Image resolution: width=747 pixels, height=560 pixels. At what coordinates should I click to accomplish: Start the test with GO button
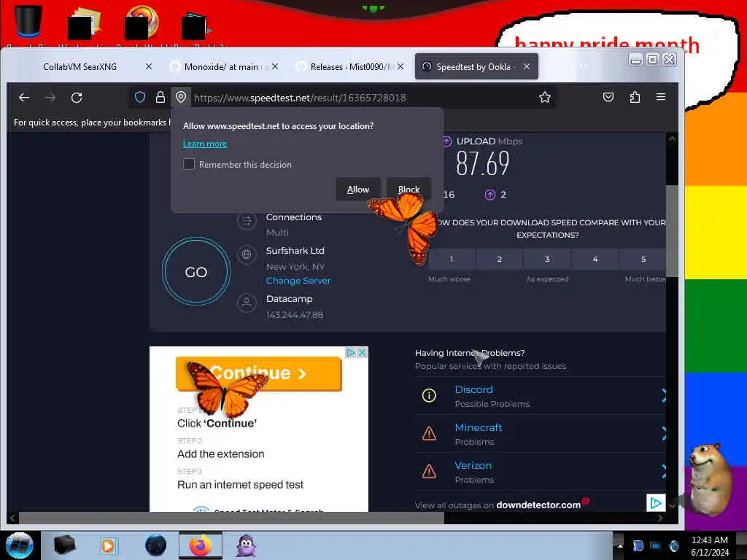[196, 271]
